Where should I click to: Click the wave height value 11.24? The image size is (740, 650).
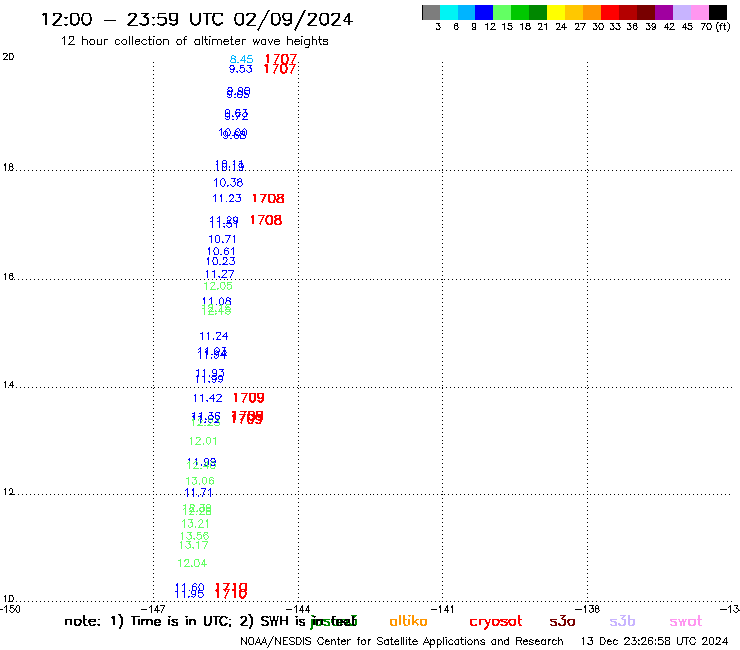(213, 336)
